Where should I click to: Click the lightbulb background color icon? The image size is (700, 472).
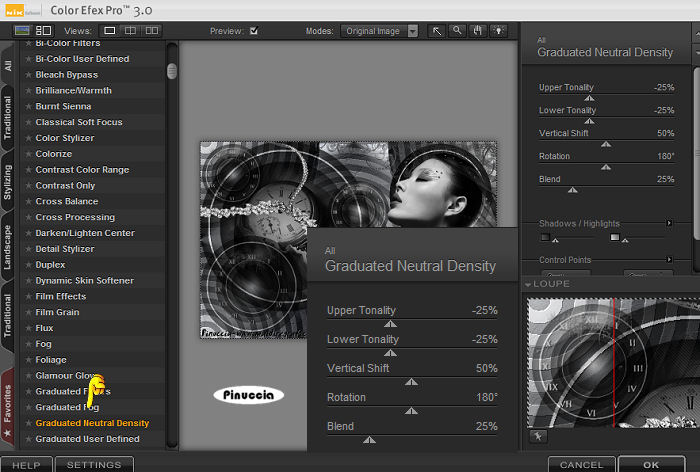click(497, 31)
